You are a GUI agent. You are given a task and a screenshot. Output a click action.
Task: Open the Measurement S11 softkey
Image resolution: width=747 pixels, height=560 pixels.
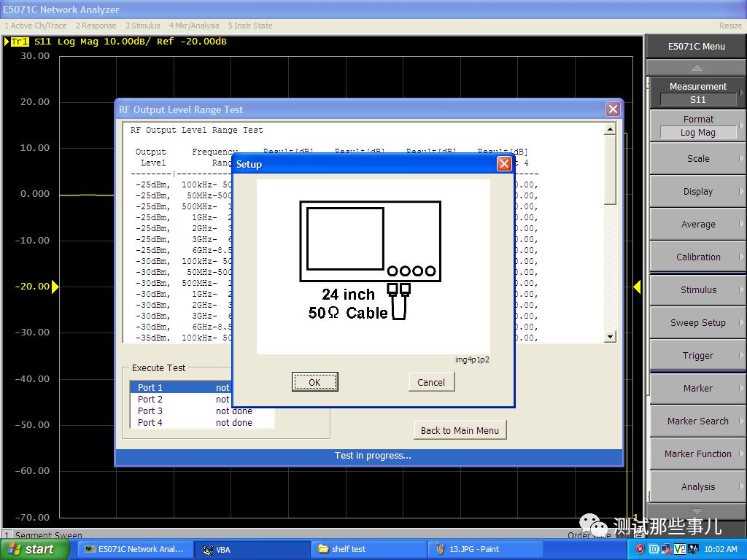(x=697, y=93)
